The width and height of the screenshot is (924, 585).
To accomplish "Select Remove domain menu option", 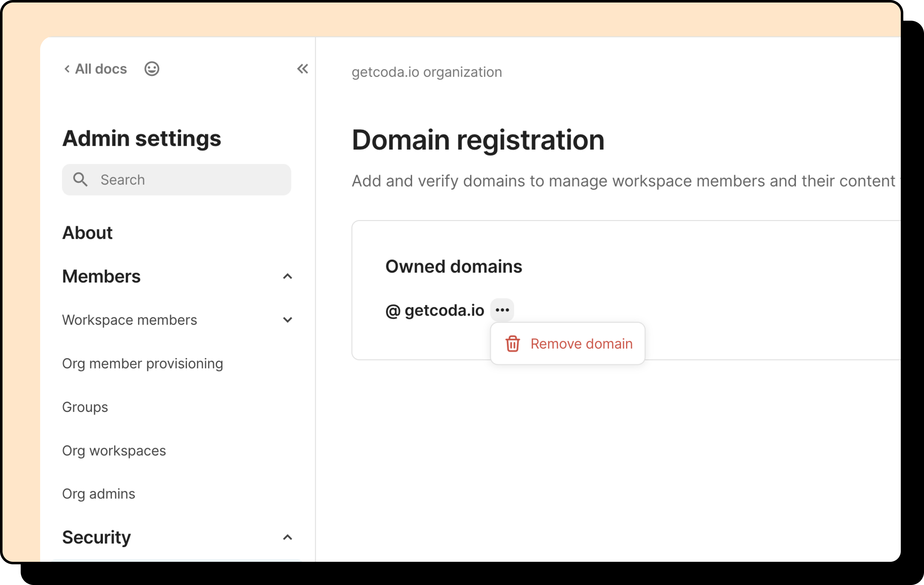I will pos(581,344).
